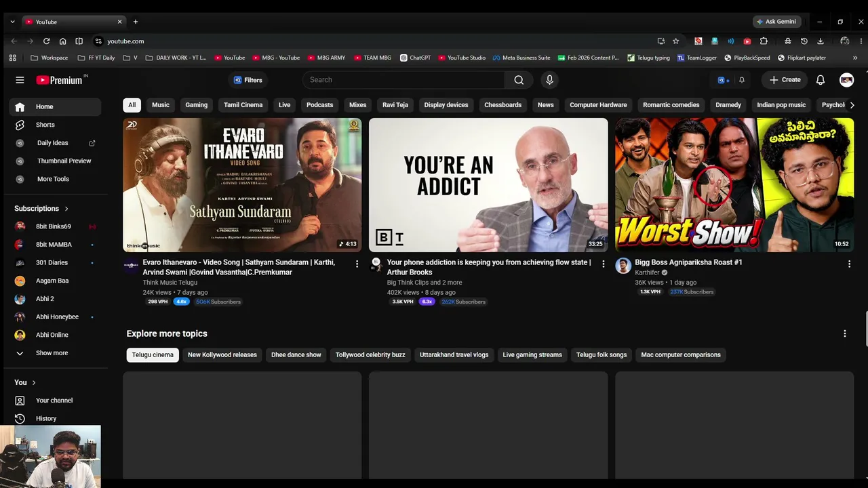The width and height of the screenshot is (868, 488).
Task: Open the browser three-dot menu
Action: 861,41
